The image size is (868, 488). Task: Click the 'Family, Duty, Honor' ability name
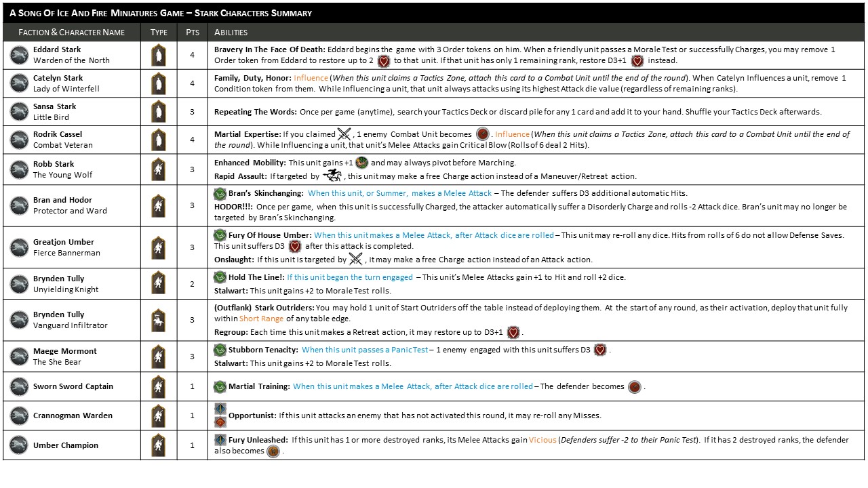(x=252, y=78)
